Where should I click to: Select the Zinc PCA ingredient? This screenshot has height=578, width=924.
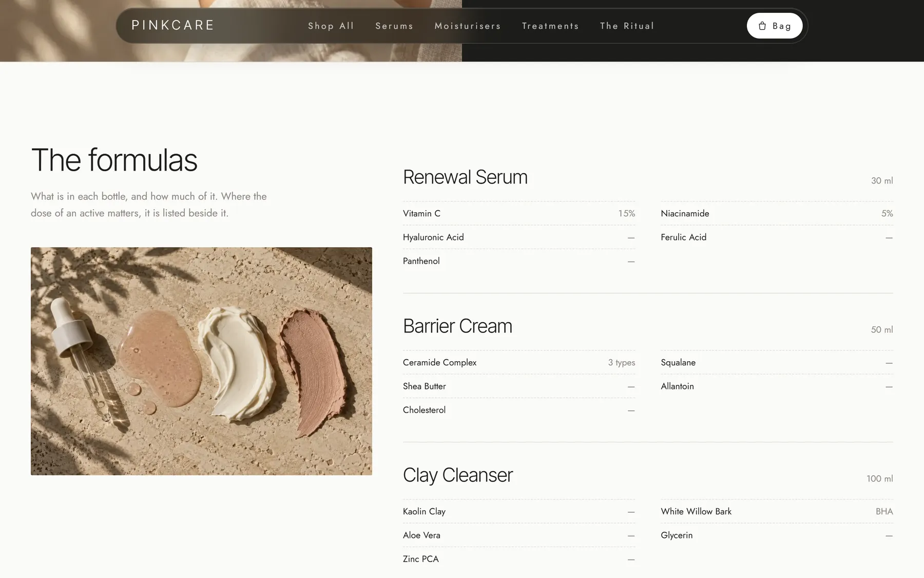click(421, 559)
